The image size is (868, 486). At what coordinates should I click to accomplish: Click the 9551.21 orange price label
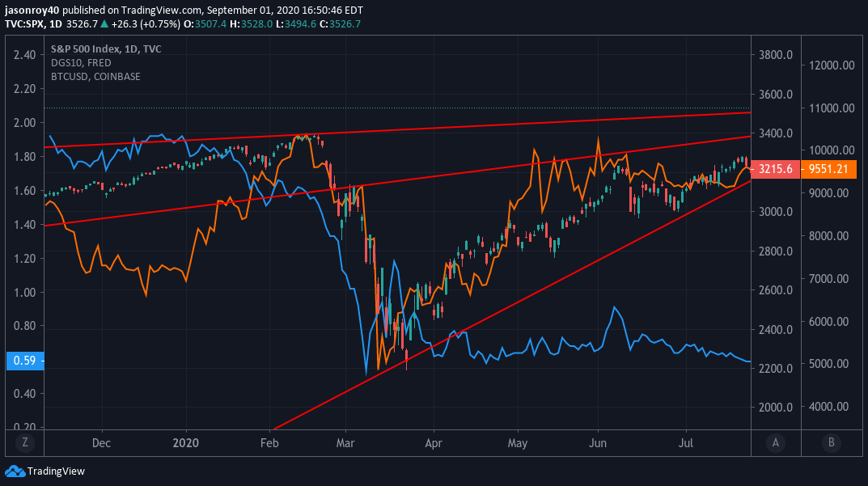pos(828,169)
